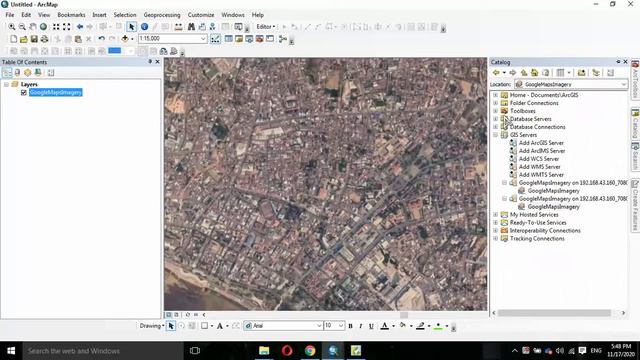This screenshot has width=640, height=360.
Task: Open the Arial font dropdown
Action: 319,326
